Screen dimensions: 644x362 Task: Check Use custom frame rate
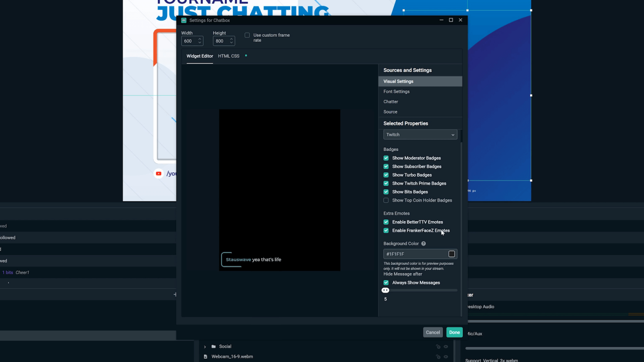coord(247,35)
